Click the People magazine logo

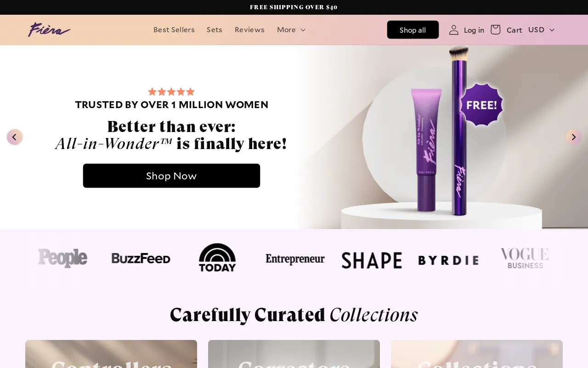62,258
